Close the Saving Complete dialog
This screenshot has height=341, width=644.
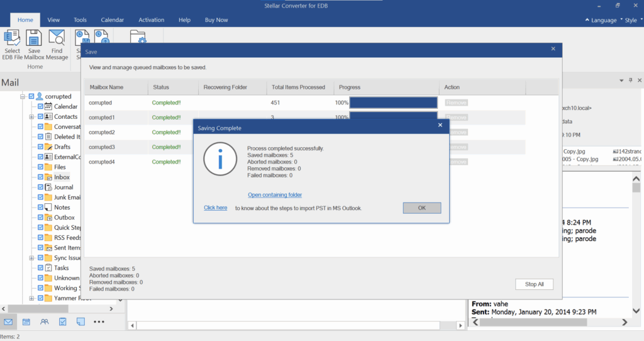(x=440, y=125)
